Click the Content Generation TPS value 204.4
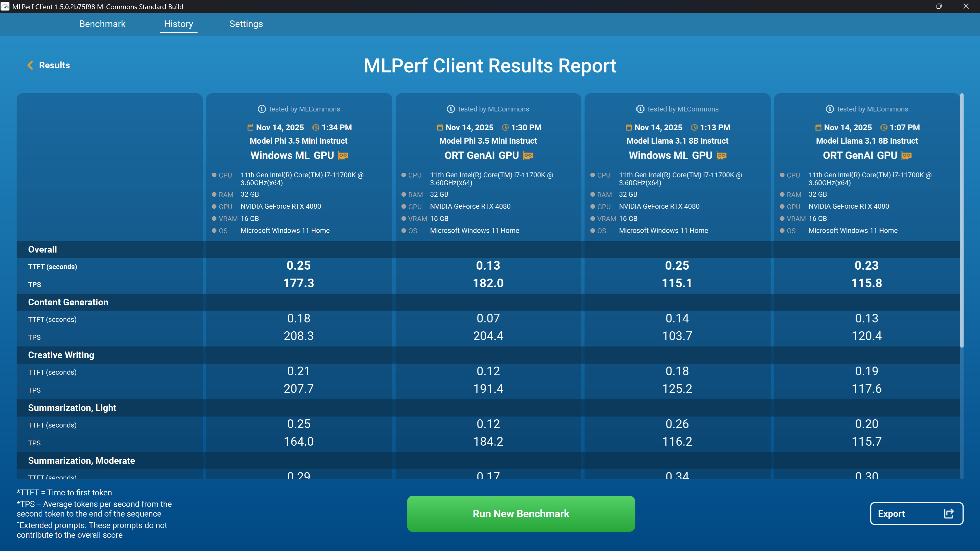Screen dimensions: 980x551 pyautogui.click(x=488, y=336)
